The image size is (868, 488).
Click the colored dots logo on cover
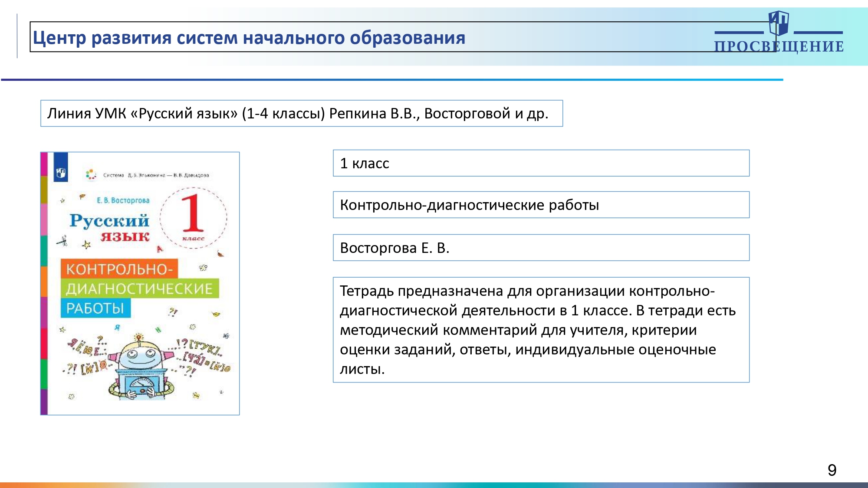[91, 174]
